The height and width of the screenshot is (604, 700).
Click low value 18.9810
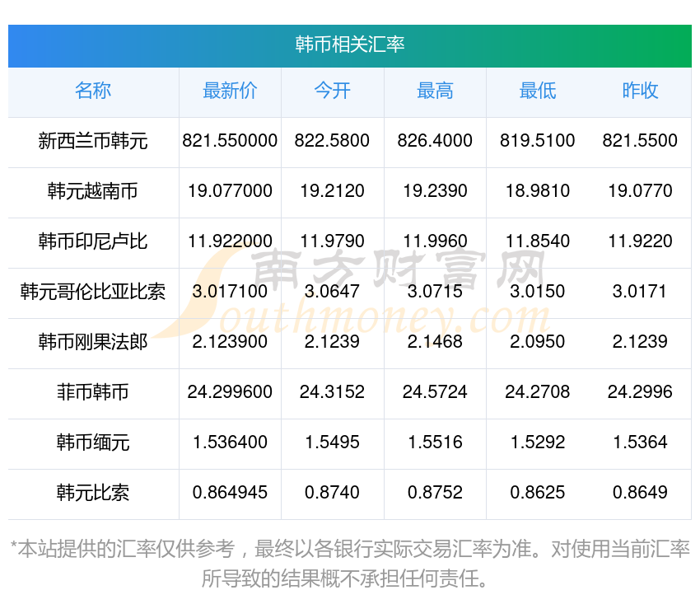click(538, 191)
